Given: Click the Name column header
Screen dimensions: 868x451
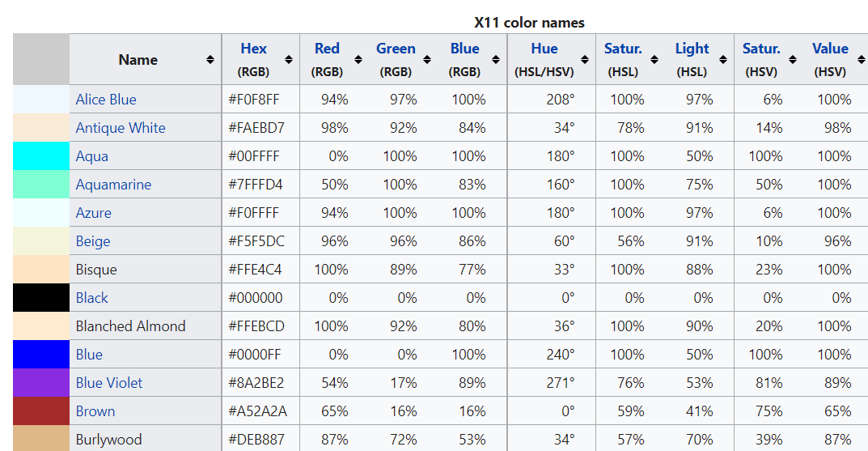Looking at the screenshot, I should [x=146, y=59].
